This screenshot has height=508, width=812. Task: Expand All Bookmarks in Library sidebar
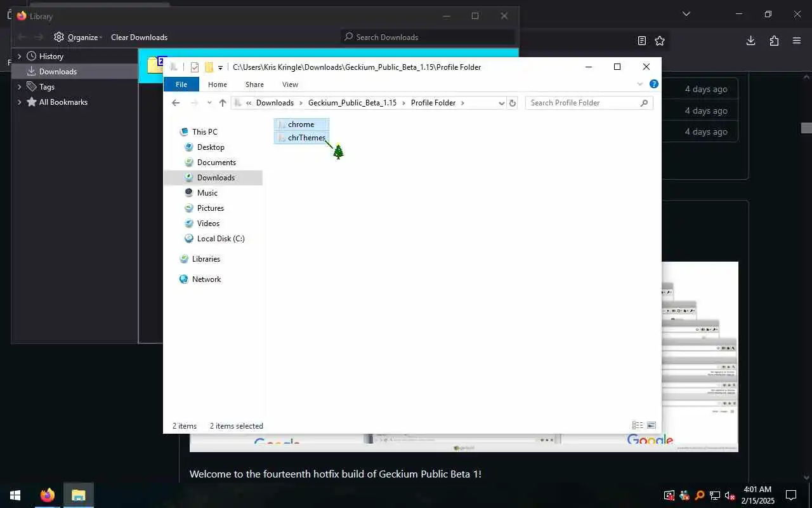tap(19, 102)
